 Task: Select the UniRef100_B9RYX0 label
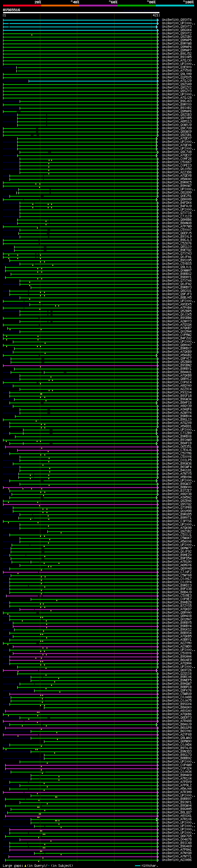click(x=176, y=104)
